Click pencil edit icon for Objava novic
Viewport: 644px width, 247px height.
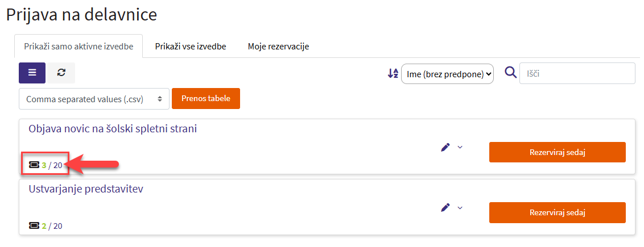(x=445, y=147)
